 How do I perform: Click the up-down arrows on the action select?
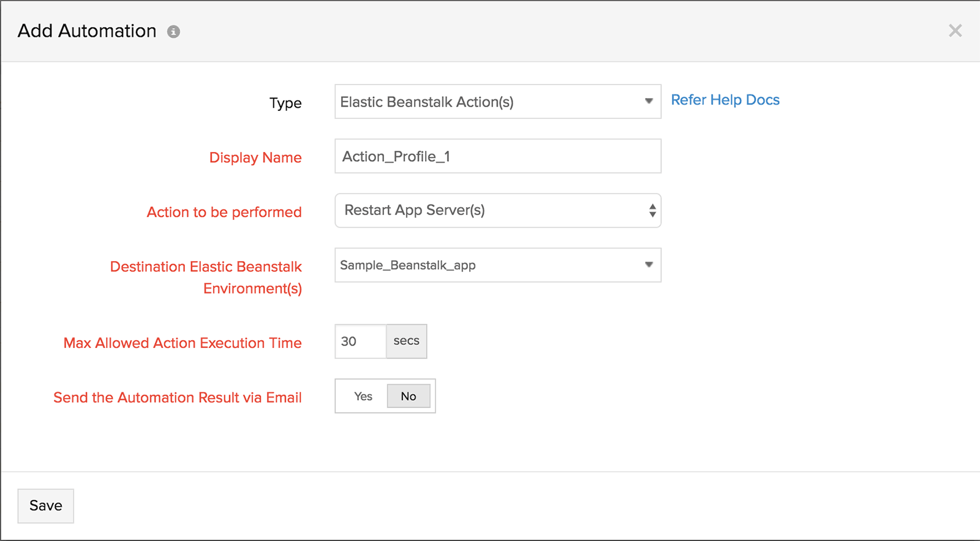pos(652,211)
